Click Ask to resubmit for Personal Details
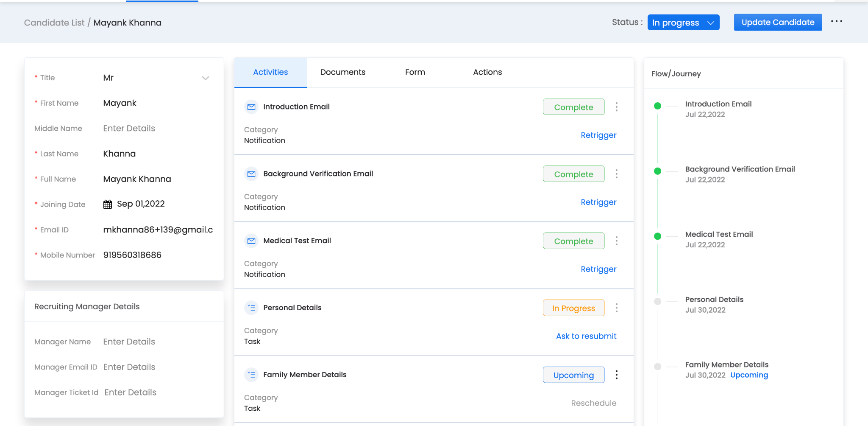 (586, 336)
